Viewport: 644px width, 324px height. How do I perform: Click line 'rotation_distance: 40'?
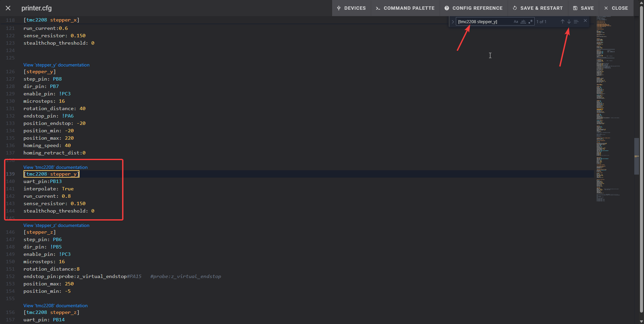tap(54, 108)
